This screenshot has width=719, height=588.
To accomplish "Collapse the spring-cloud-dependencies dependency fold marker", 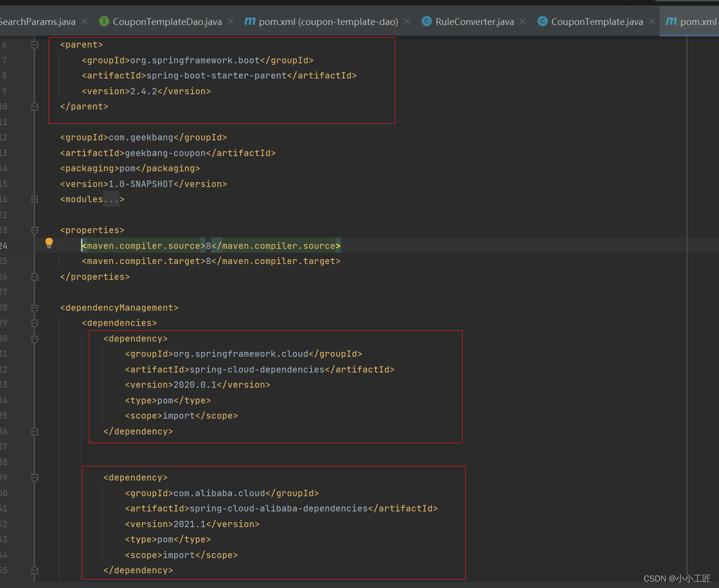I will point(35,339).
